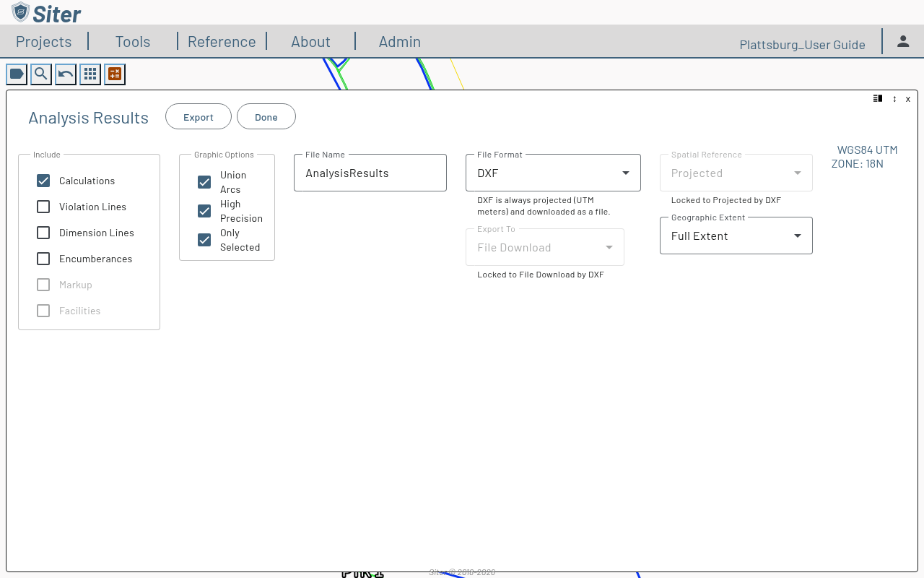Click the Plattsburg_User Guide project name
The image size is (924, 578).
803,45
